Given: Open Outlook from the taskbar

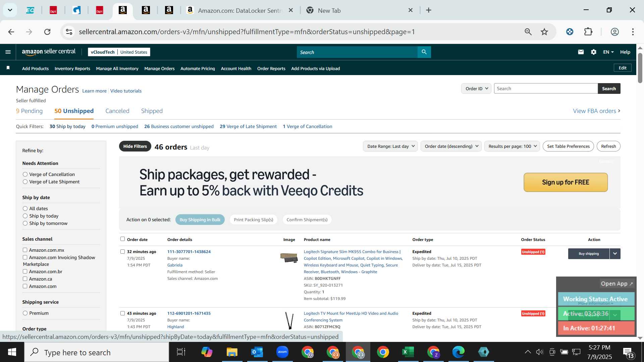Looking at the screenshot, I should coord(257,352).
